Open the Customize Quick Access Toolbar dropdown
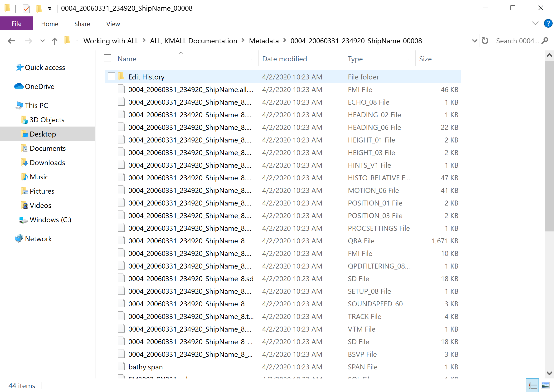 click(x=50, y=9)
